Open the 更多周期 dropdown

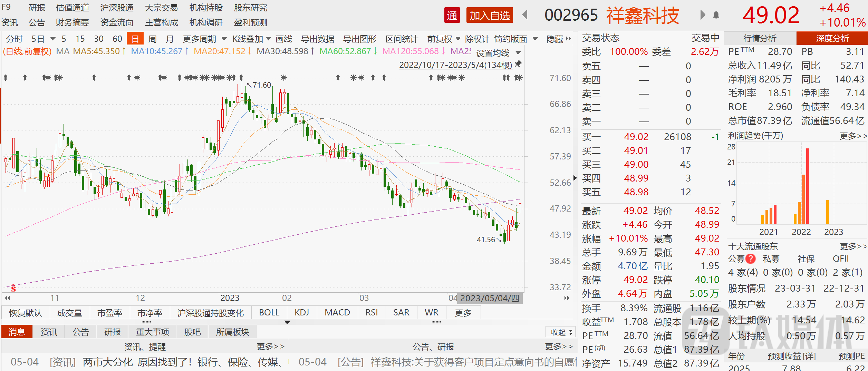tap(204, 39)
